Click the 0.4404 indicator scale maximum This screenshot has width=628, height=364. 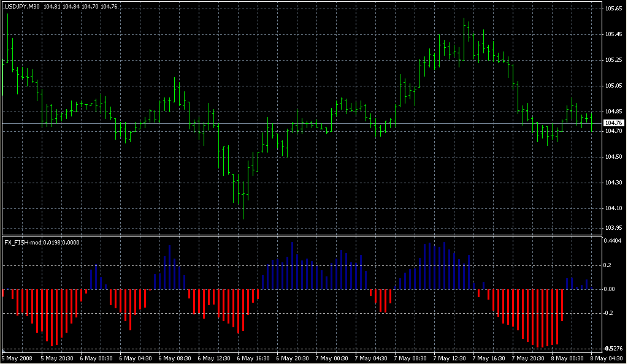pyautogui.click(x=613, y=241)
